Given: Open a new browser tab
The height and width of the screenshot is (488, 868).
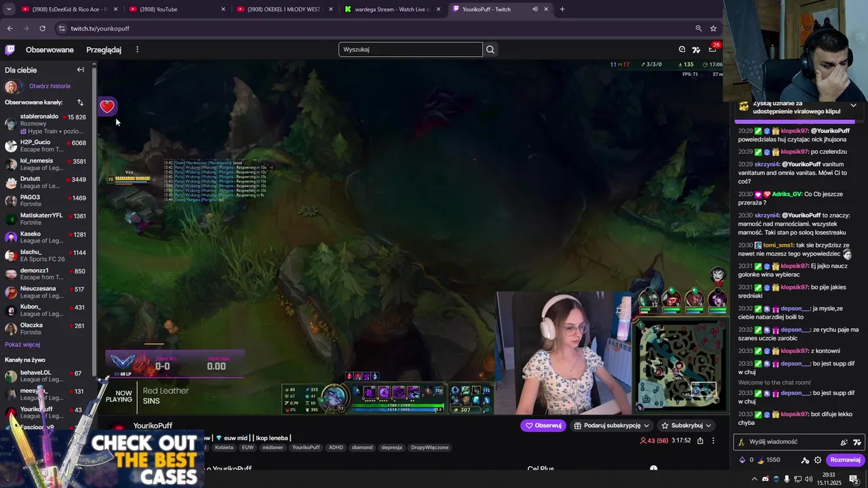Looking at the screenshot, I should click(x=562, y=9).
